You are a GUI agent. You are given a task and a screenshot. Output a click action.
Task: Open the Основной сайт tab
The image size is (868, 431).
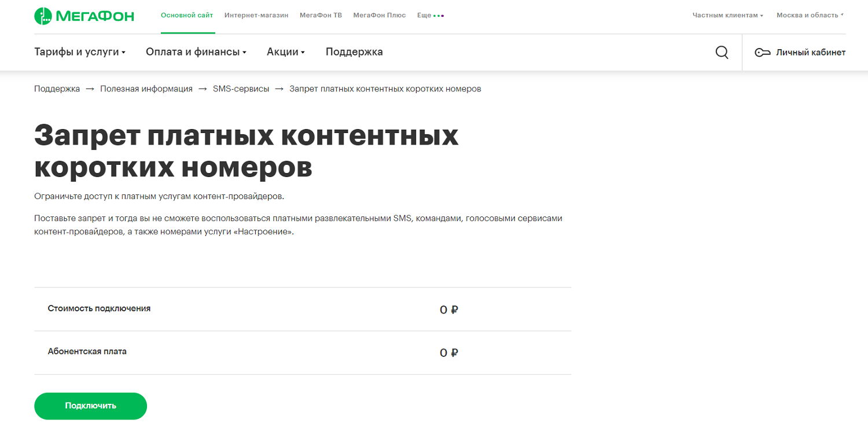point(187,15)
